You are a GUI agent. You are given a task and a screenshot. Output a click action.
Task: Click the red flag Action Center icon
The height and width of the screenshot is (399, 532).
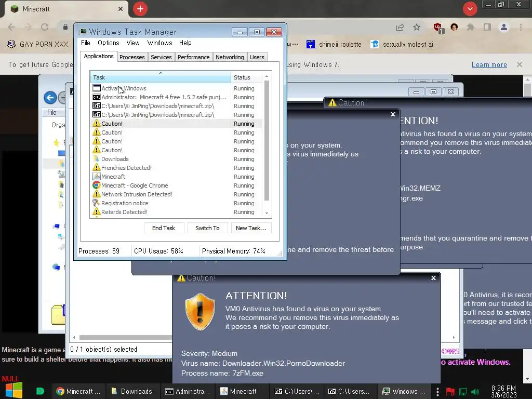tap(450, 392)
